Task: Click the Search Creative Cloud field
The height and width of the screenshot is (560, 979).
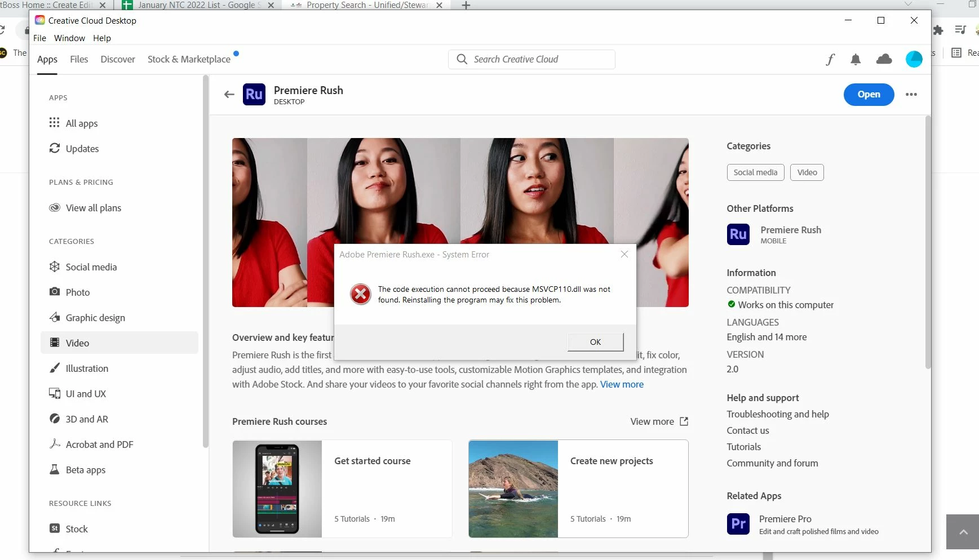Action: pyautogui.click(x=531, y=59)
